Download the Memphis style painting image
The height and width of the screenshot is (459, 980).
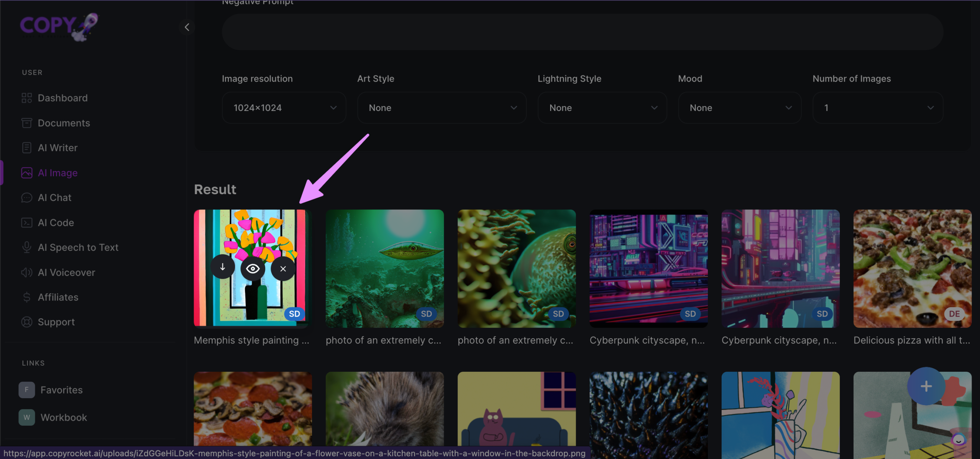pos(223,268)
